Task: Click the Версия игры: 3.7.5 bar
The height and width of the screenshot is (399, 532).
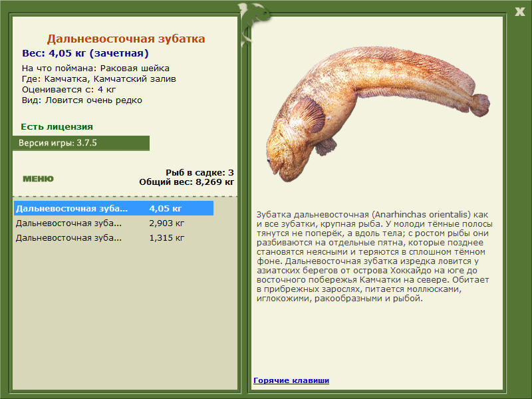Action: click(x=81, y=143)
